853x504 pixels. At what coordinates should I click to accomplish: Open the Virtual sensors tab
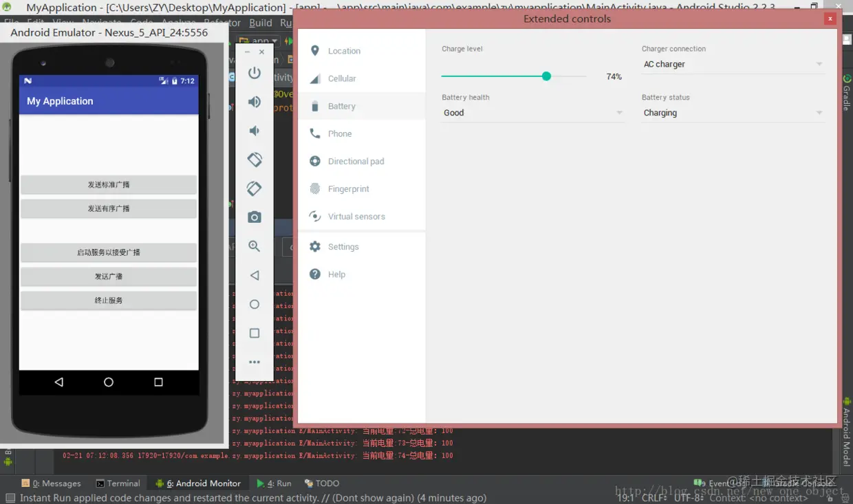pyautogui.click(x=362, y=216)
